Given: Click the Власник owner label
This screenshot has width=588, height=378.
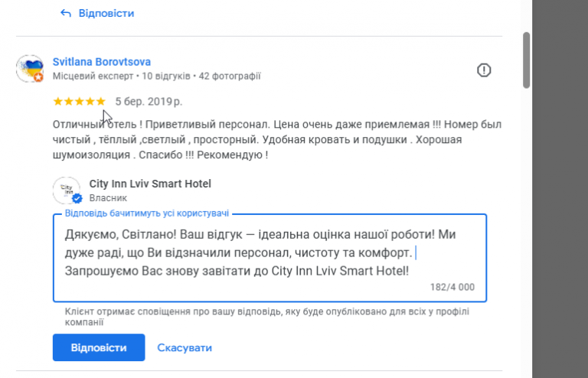Looking at the screenshot, I should (x=108, y=197).
